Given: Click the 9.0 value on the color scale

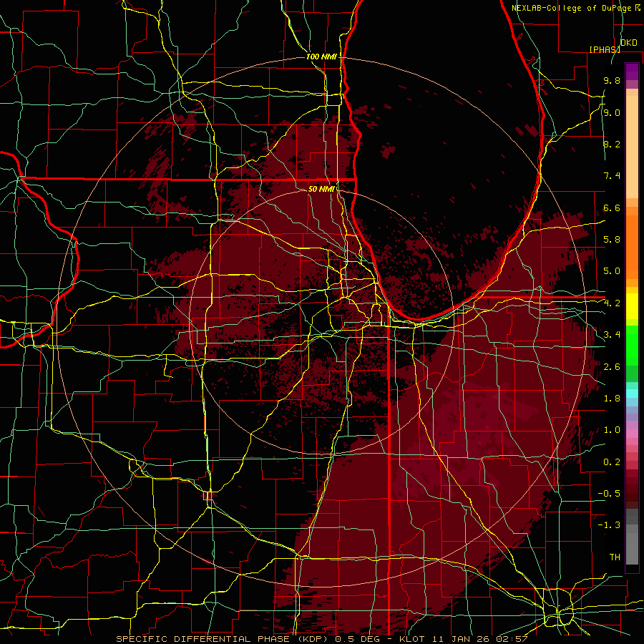Looking at the screenshot, I should pos(612,112).
